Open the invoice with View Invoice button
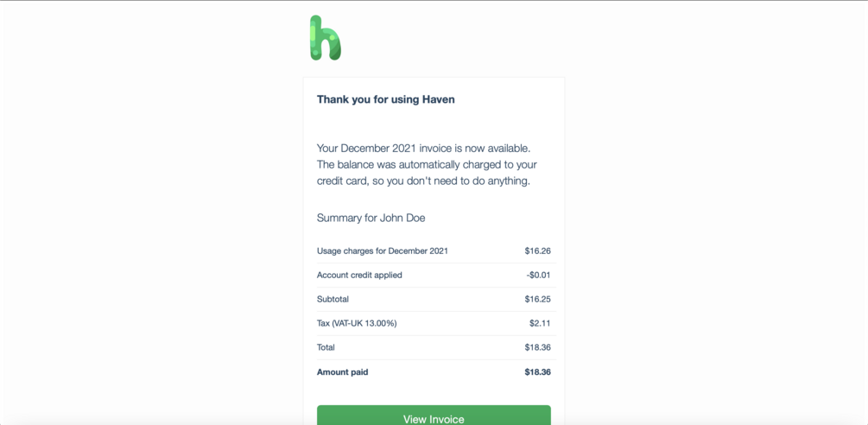Image resolution: width=868 pixels, height=425 pixels. (434, 417)
